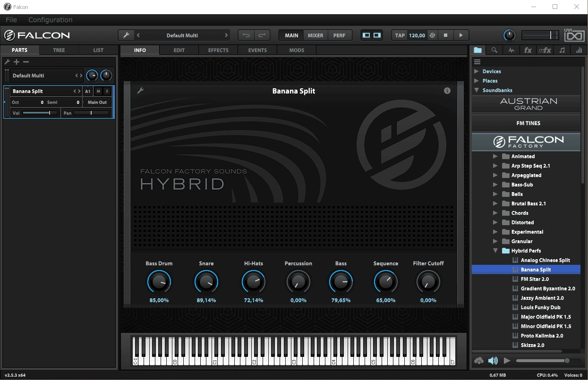
Task: Open the mfx event processors tab
Action: point(545,50)
